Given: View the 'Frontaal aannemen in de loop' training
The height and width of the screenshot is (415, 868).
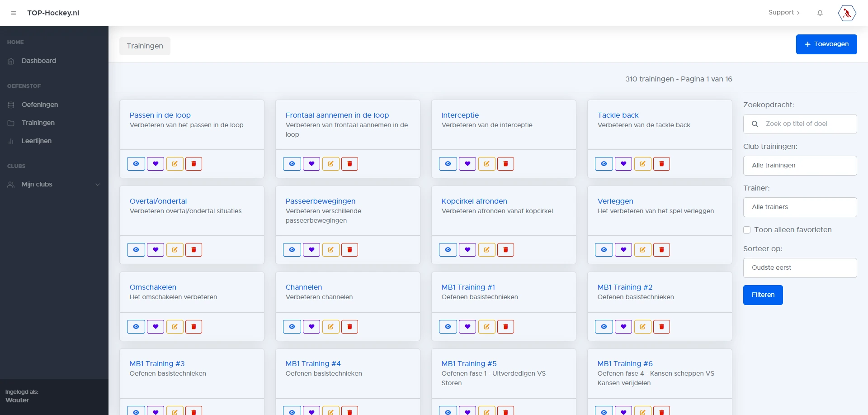Looking at the screenshot, I should point(292,164).
